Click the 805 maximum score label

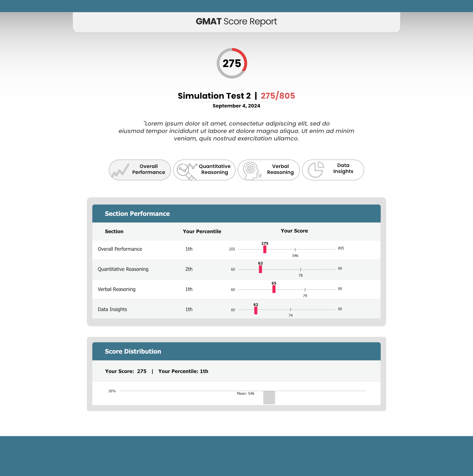click(341, 248)
